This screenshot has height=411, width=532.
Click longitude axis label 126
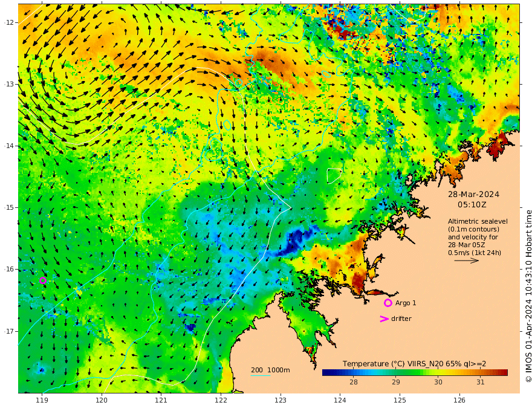pyautogui.click(x=459, y=401)
